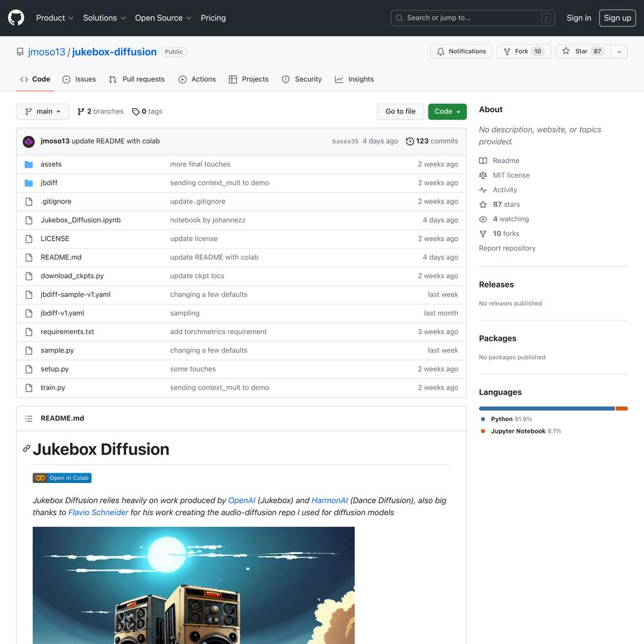Screen dimensions: 644x644
Task: Click the tag icon beside 0 tags
Action: click(135, 111)
